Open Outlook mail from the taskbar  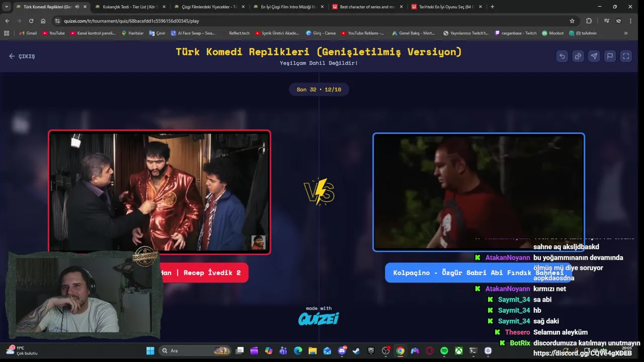(x=327, y=350)
